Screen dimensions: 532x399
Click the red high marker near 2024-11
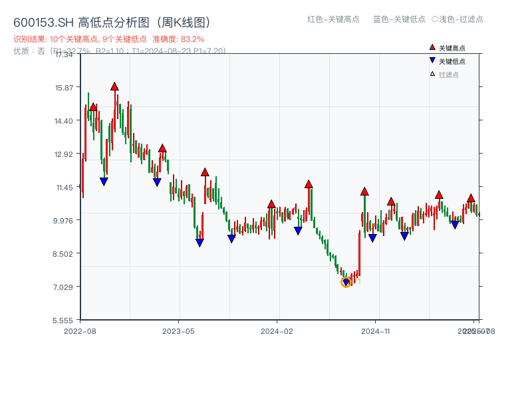364,191
